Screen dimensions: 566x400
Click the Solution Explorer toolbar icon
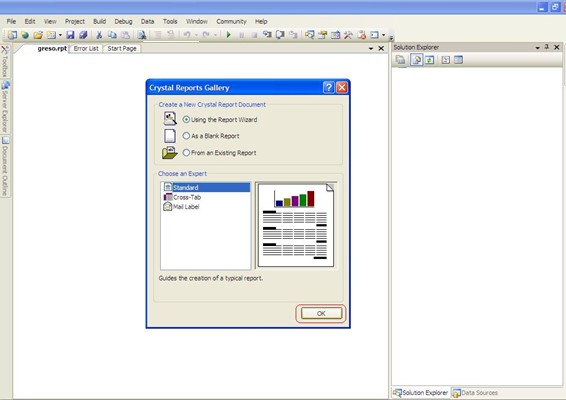pyautogui.click(x=309, y=35)
